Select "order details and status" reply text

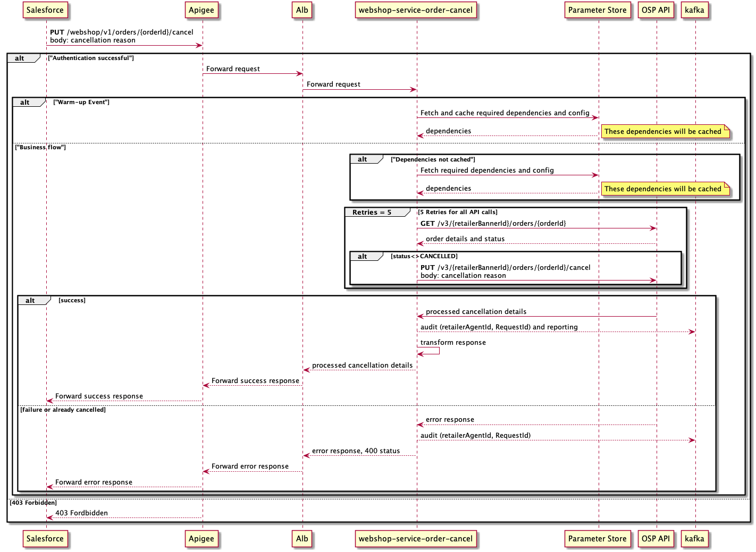465,239
